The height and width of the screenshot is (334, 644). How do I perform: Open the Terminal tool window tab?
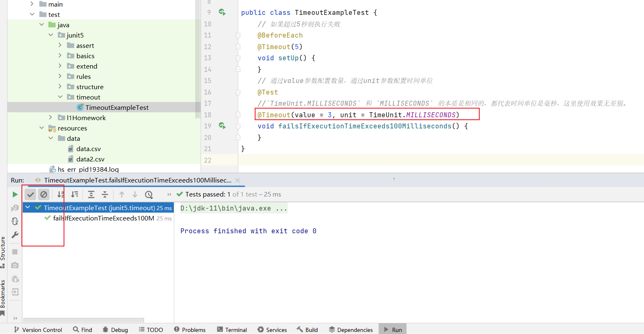point(232,329)
